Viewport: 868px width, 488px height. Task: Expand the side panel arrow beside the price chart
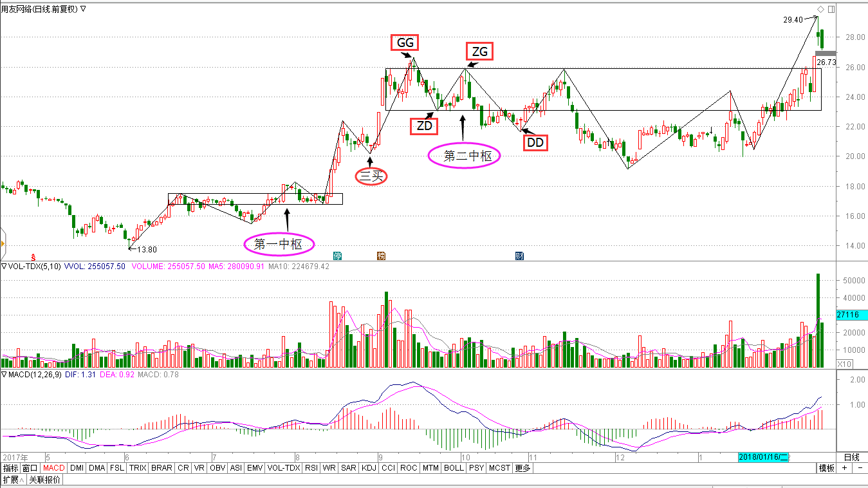tap(3, 243)
